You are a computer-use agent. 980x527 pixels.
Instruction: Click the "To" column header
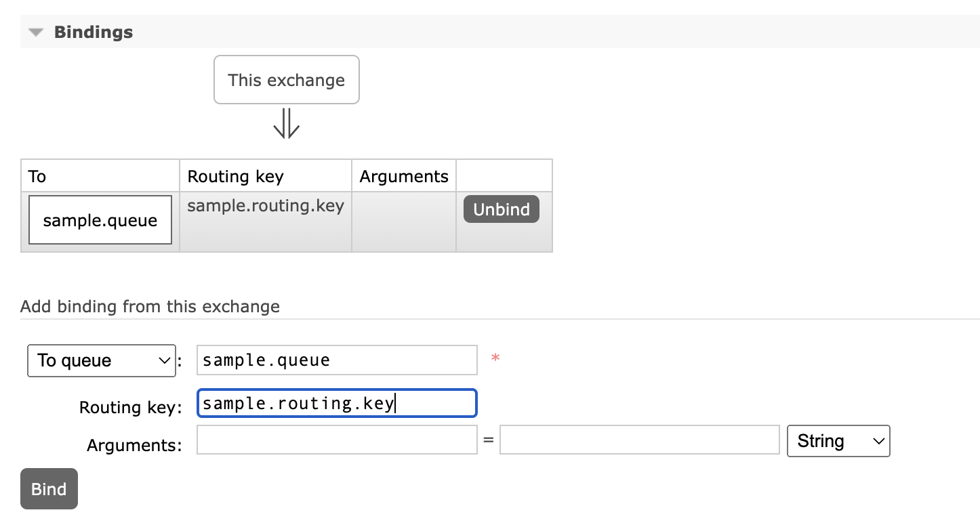pos(37,176)
